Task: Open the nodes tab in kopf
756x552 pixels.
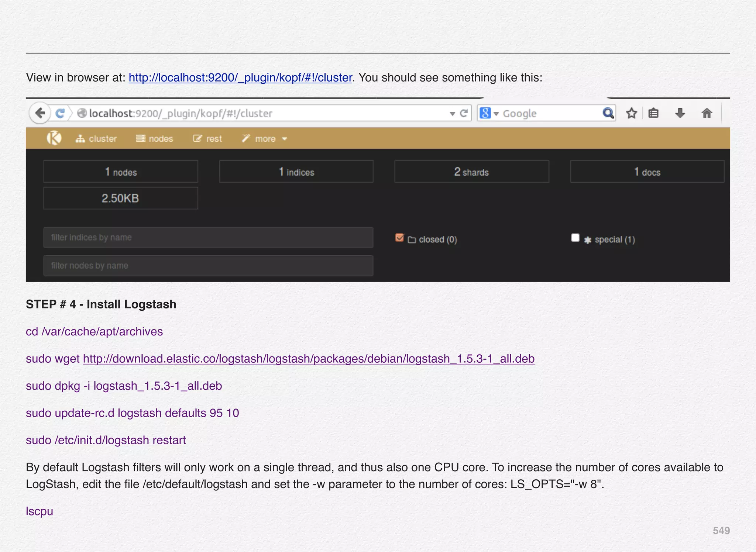Action: point(154,139)
